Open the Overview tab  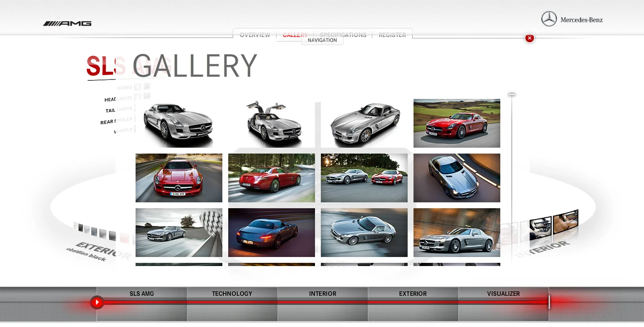coord(255,35)
